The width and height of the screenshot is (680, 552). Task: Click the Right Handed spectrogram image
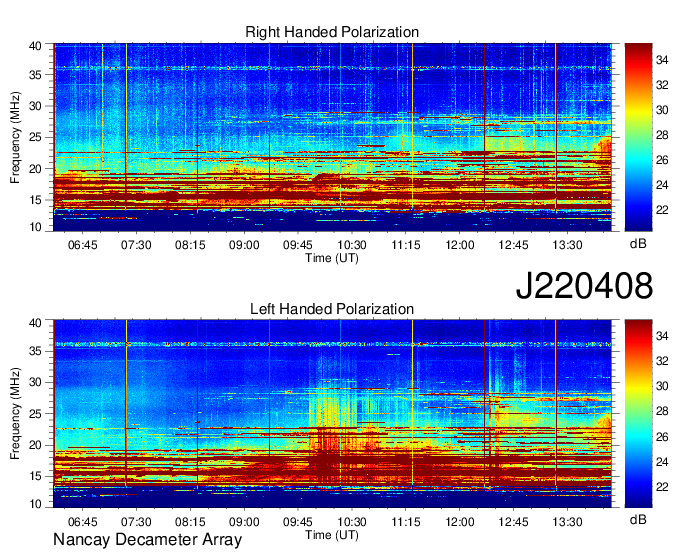click(x=333, y=137)
